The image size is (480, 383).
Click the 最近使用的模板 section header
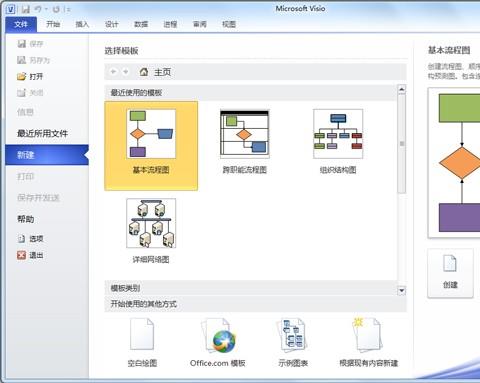coord(251,93)
